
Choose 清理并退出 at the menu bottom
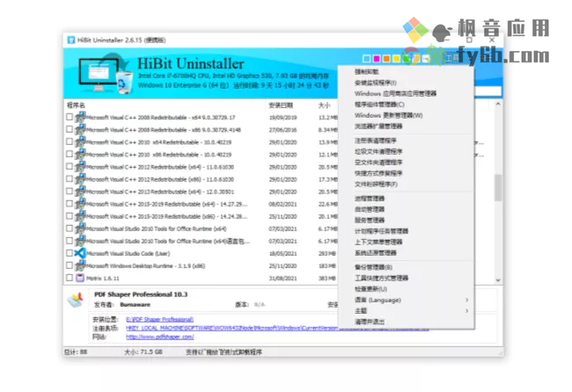[x=370, y=322]
